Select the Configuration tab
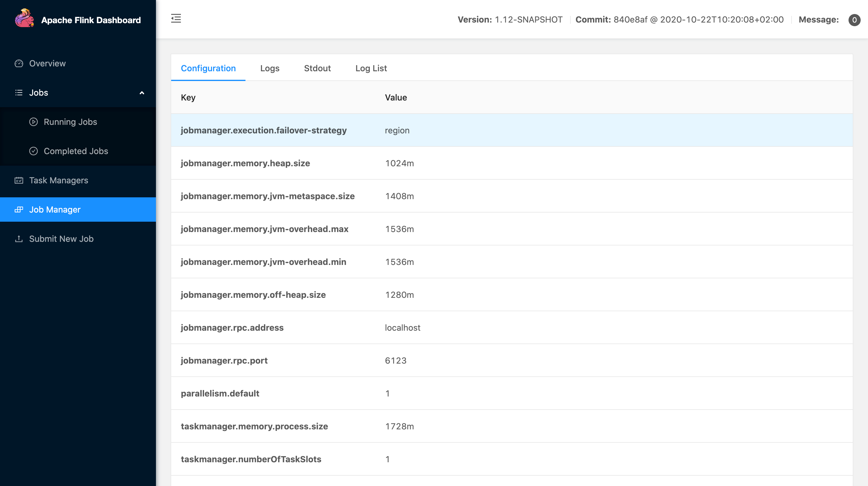Image resolution: width=868 pixels, height=486 pixels. (x=208, y=69)
